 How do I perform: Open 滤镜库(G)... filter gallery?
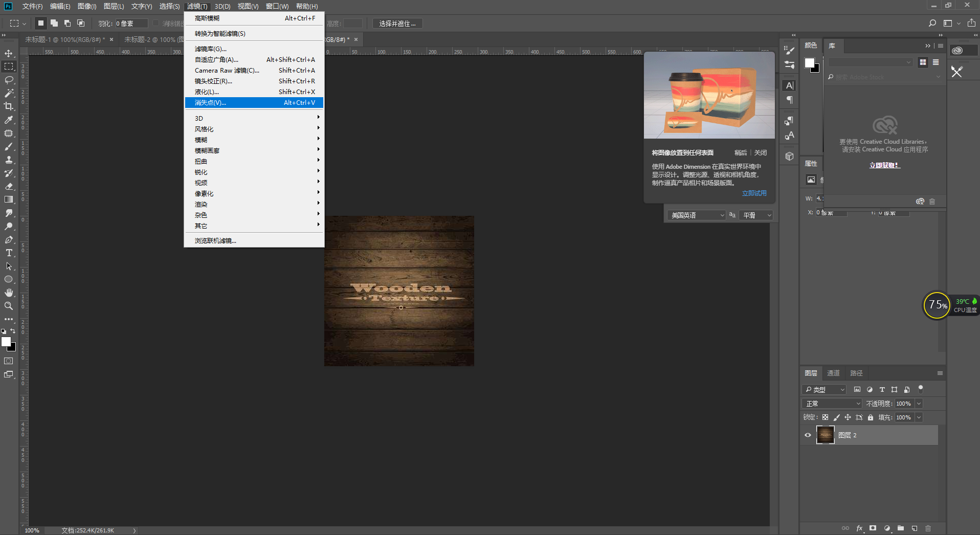[254, 49]
